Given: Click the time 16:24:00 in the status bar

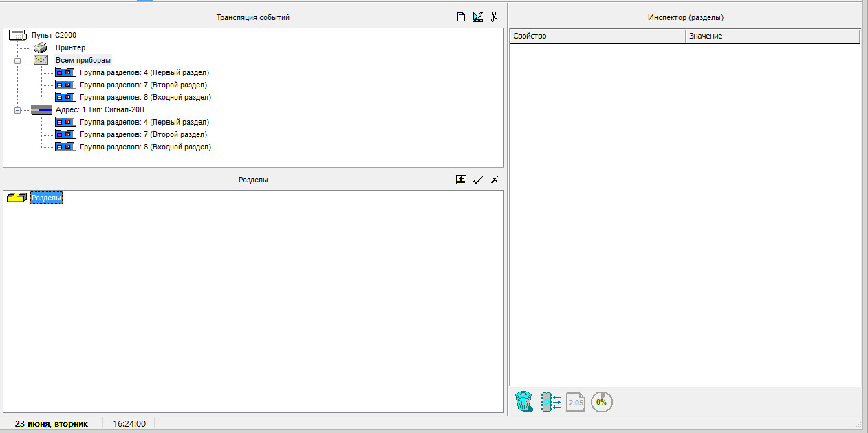Looking at the screenshot, I should [129, 424].
